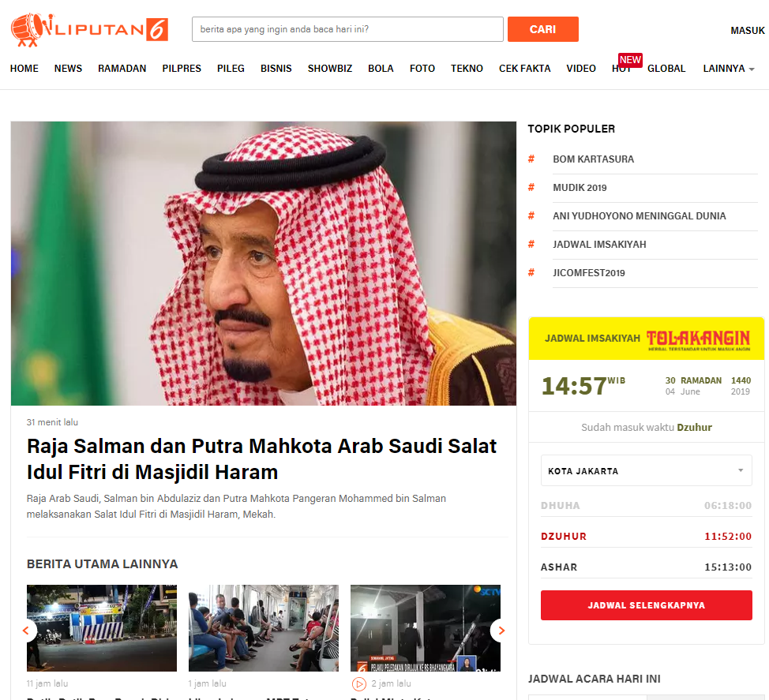This screenshot has height=700, width=769.
Task: Open the night street barricade thumbnail
Action: pos(102,628)
